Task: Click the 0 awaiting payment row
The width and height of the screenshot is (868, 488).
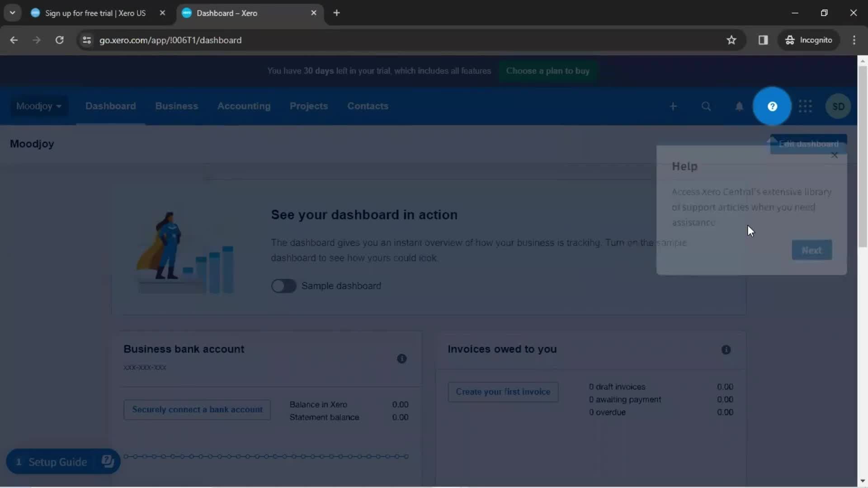Action: [x=661, y=399]
